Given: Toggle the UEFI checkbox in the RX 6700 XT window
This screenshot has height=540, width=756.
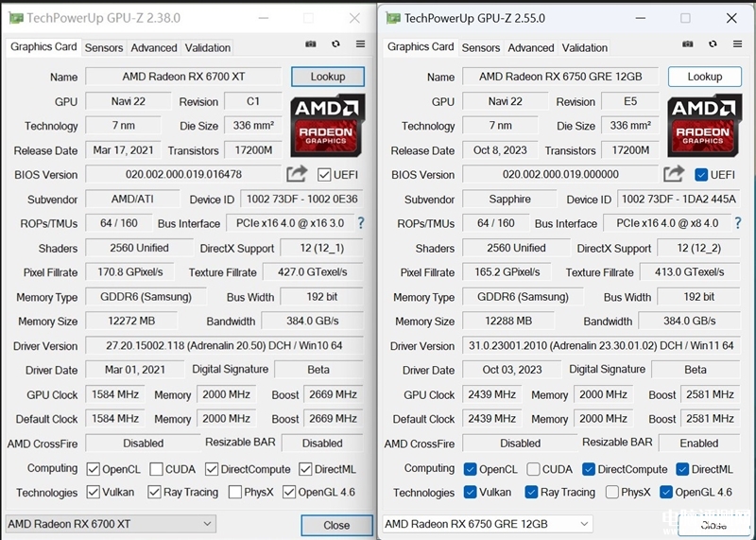Looking at the screenshot, I should (x=325, y=175).
